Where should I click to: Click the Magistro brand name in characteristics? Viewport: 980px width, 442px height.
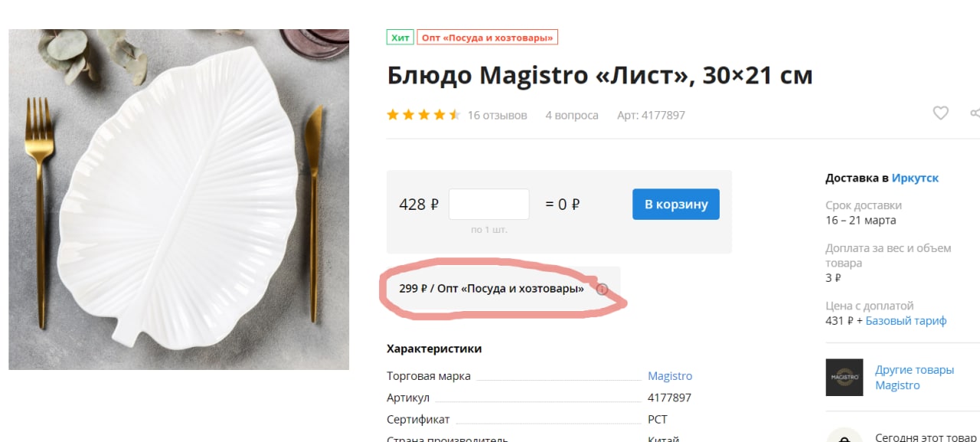point(670,376)
